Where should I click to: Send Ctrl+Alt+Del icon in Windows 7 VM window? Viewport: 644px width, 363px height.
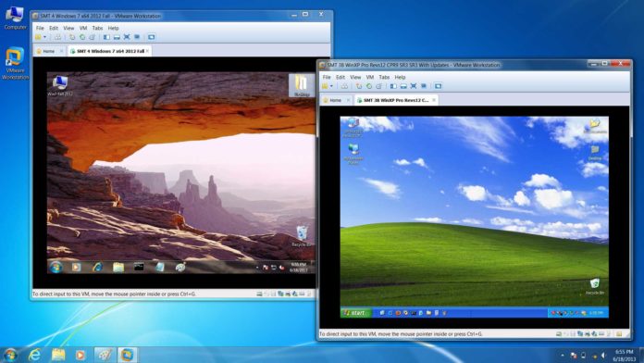pyautogui.click(x=58, y=37)
